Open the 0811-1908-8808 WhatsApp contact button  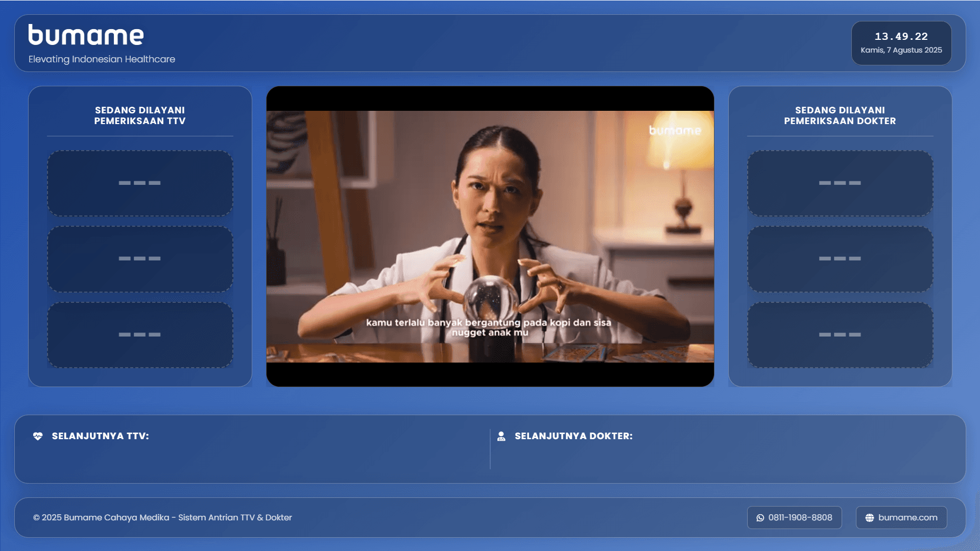[x=794, y=517]
